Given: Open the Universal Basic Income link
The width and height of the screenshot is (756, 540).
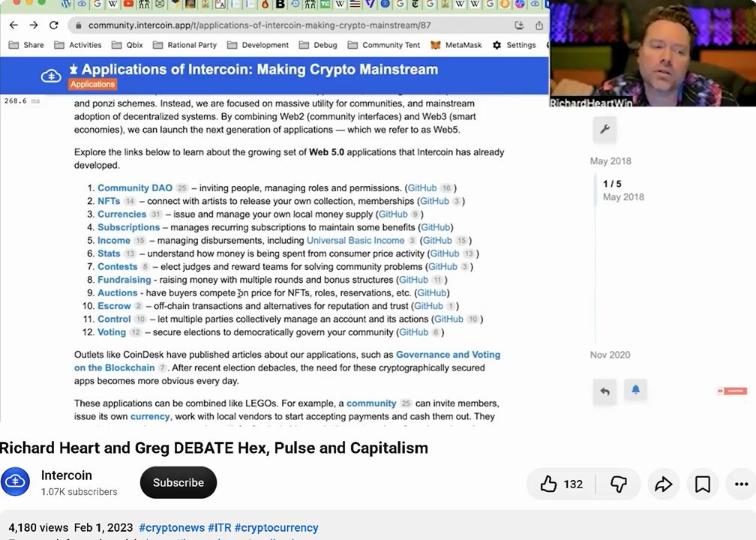Looking at the screenshot, I should point(355,241).
